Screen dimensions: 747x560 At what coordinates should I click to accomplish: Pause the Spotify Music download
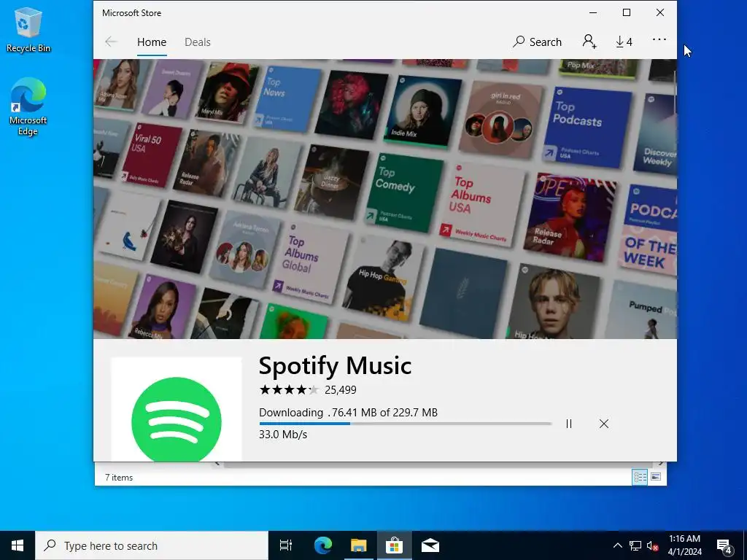coord(569,424)
